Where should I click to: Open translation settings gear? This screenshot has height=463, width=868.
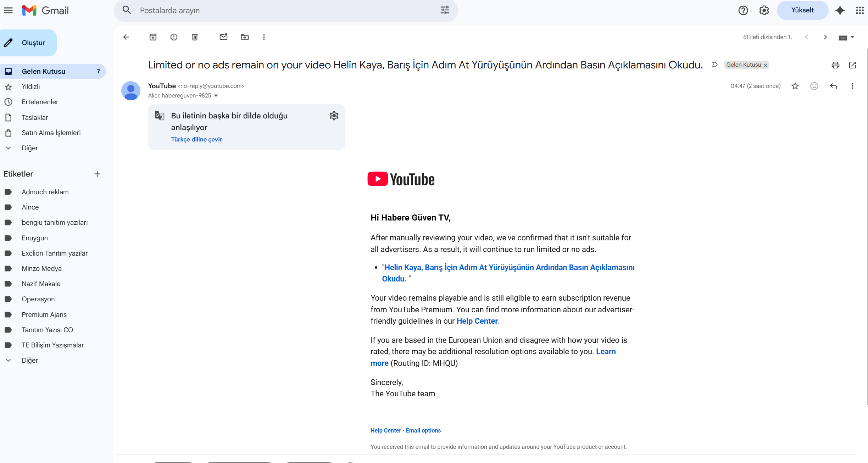click(334, 116)
